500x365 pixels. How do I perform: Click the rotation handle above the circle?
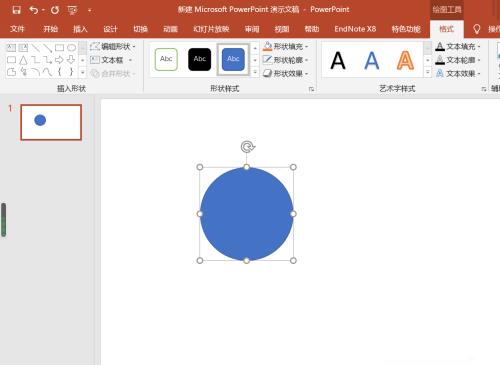point(247,147)
